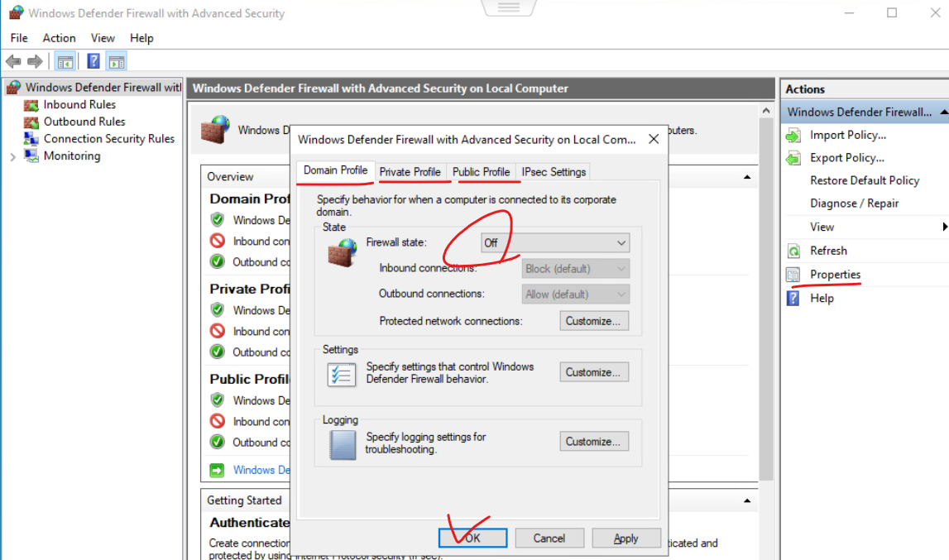Toggle the Show/Hide Action Pane toolbar icon
The height and width of the screenshot is (560, 949).
click(116, 61)
